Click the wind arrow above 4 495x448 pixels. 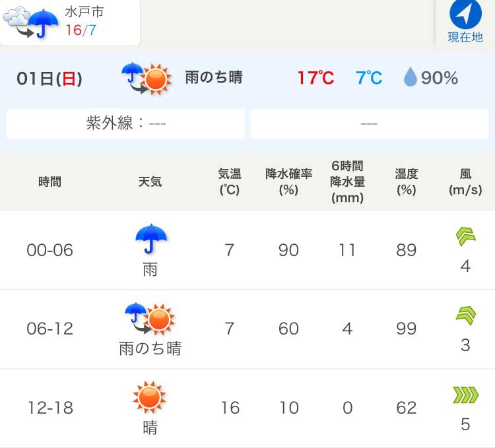coord(466,236)
